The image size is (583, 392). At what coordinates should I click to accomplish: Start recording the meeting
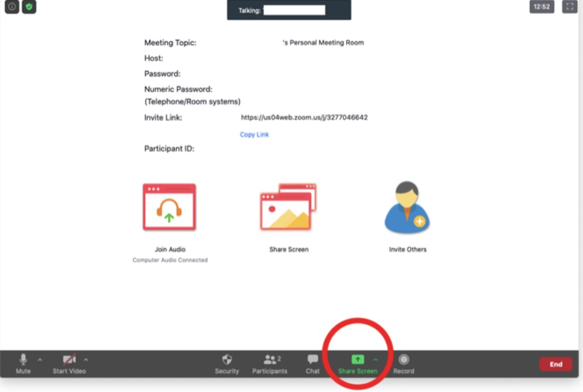pyautogui.click(x=403, y=364)
